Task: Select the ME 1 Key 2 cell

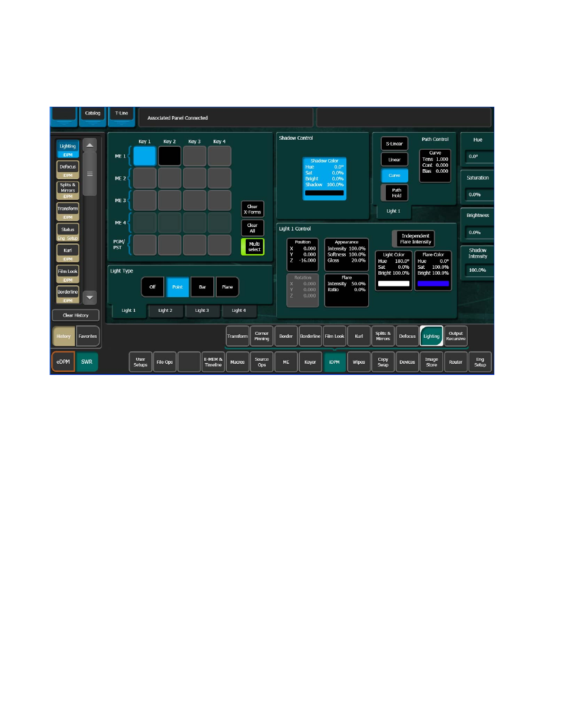Action: pyautogui.click(x=170, y=156)
